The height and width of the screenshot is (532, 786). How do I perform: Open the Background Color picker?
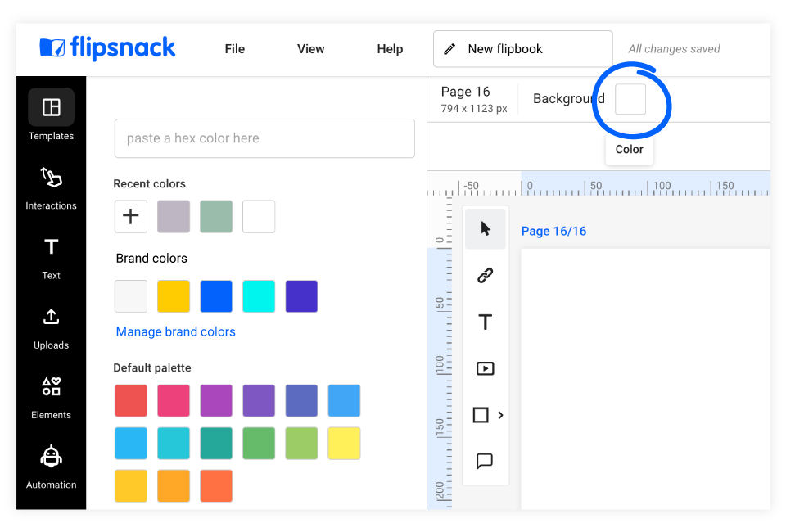[x=630, y=99]
